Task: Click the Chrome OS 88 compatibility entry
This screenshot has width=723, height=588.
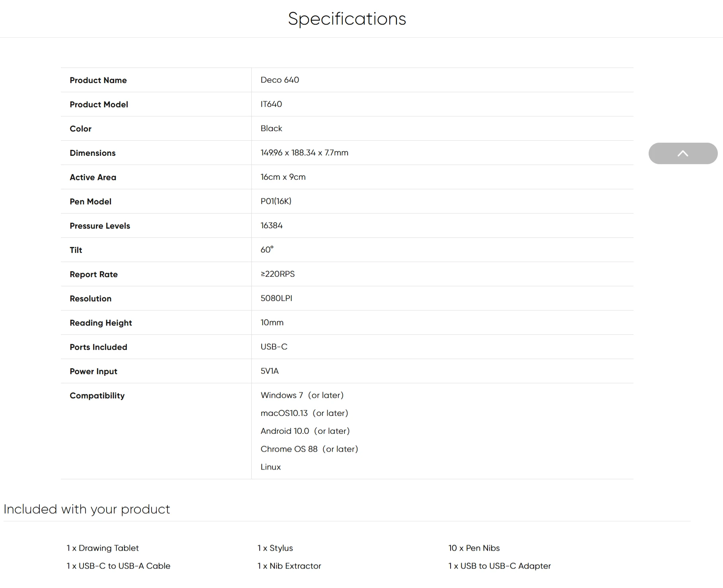Action: click(x=309, y=449)
